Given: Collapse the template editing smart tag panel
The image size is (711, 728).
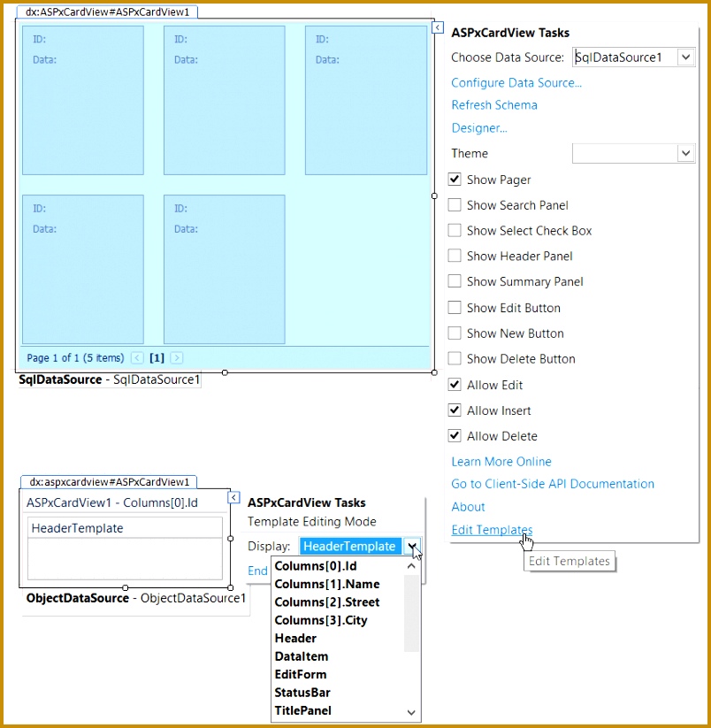Looking at the screenshot, I should tap(234, 497).
